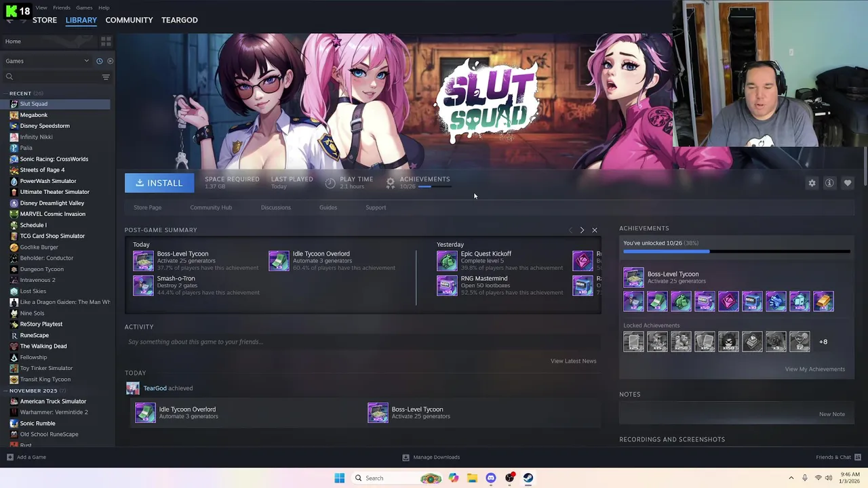Screen dimensions: 868x488
Task: Open the Discussions link
Action: coord(275,207)
